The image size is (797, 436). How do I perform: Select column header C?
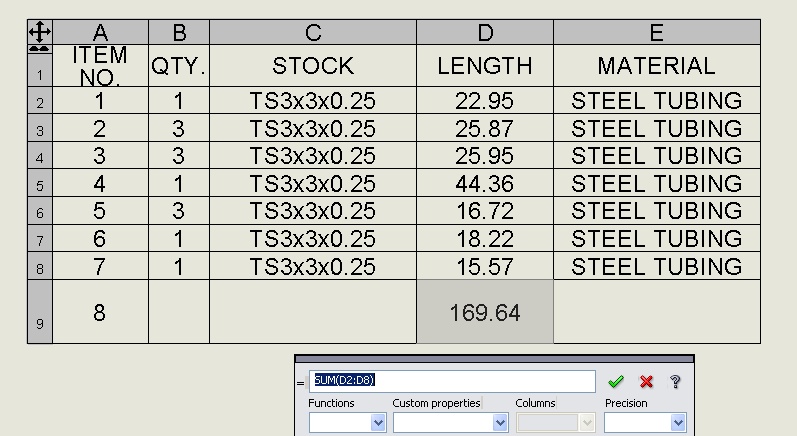(x=313, y=32)
